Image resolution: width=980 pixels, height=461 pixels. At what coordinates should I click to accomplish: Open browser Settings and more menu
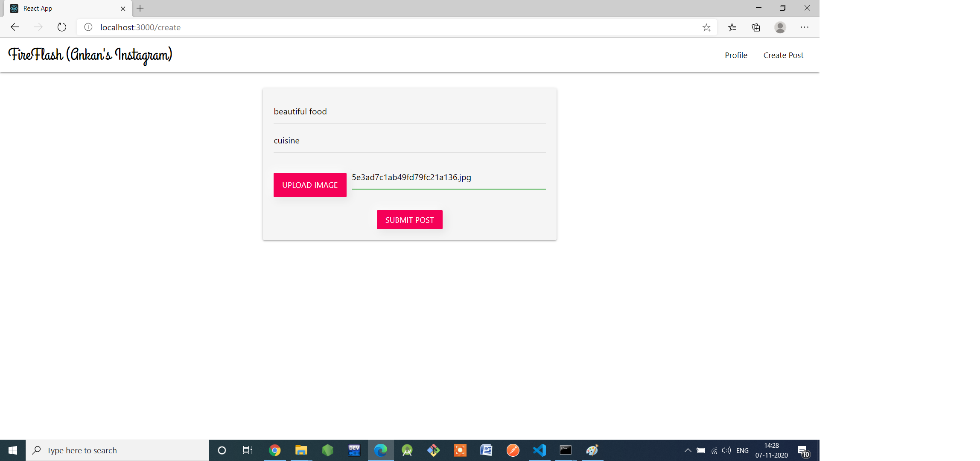pos(805,27)
